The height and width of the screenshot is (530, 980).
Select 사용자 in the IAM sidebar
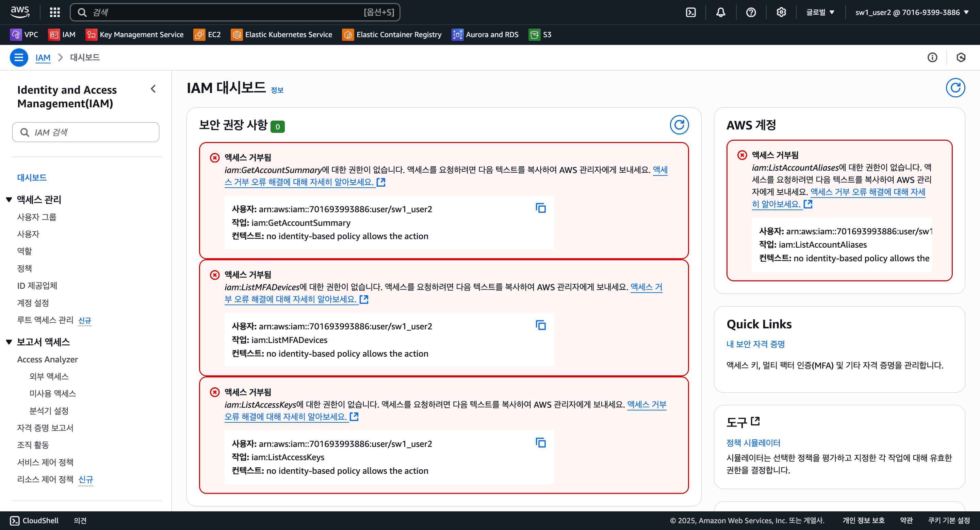point(29,234)
